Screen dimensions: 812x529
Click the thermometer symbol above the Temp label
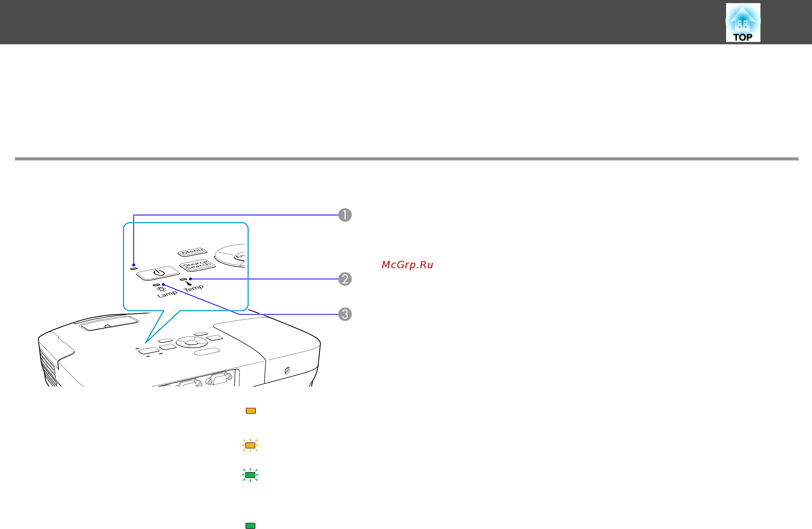pos(189,283)
